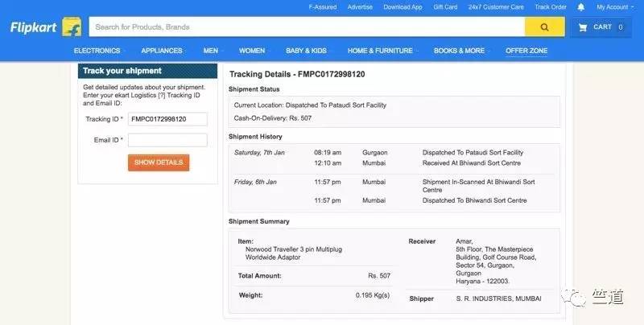The image size is (644, 325).
Task: Open the Gift Card link
Action: click(445, 7)
